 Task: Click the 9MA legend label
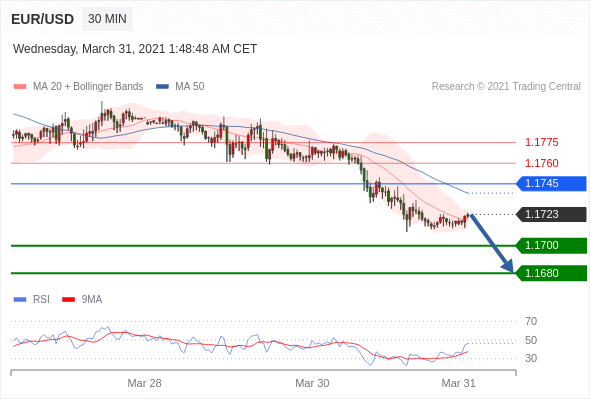click(92, 300)
